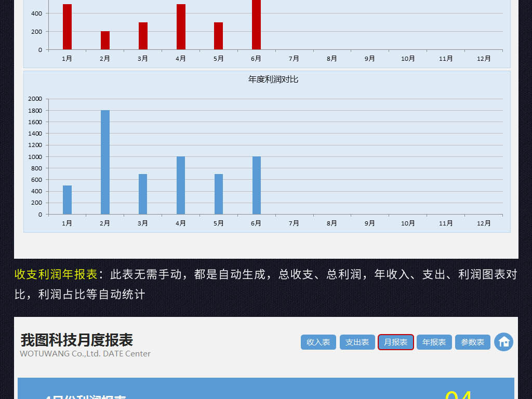Click the 7月 label in profit chart
Screen dimensions: 532x399
[x=294, y=223]
